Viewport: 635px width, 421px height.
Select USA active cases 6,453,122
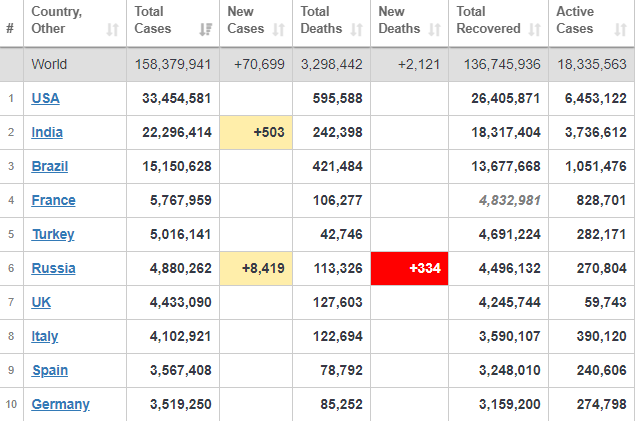pos(596,98)
